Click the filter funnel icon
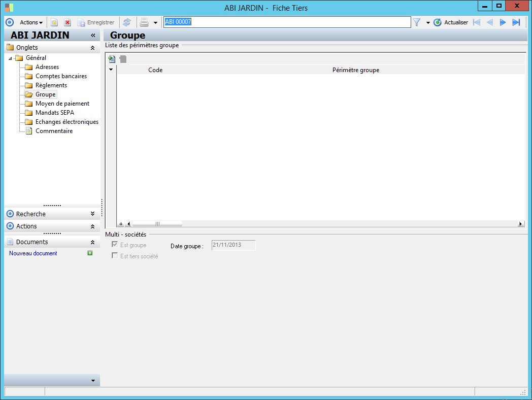This screenshot has width=532, height=400. pyautogui.click(x=417, y=22)
